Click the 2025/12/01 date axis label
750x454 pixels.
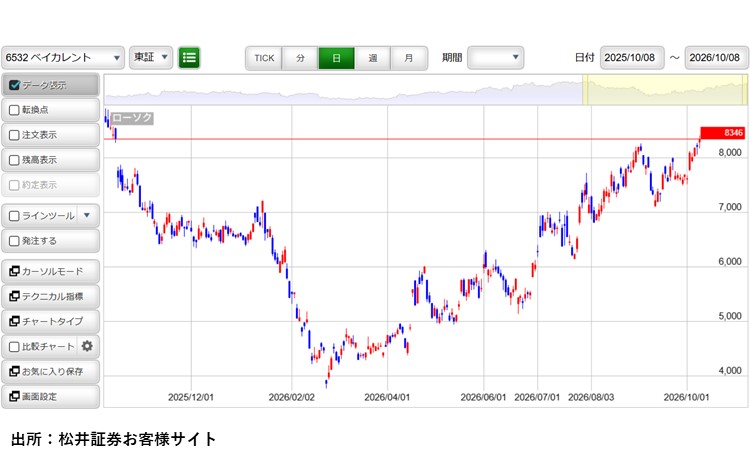pyautogui.click(x=191, y=397)
